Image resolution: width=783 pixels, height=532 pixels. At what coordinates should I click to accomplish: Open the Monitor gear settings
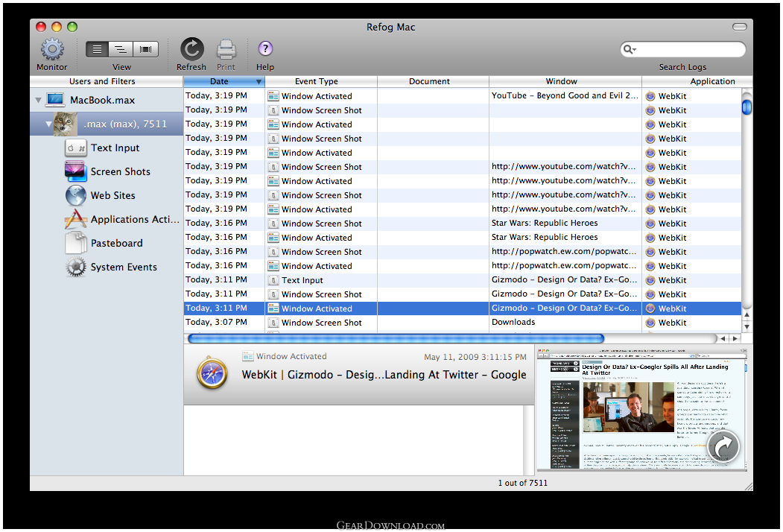pyautogui.click(x=52, y=49)
